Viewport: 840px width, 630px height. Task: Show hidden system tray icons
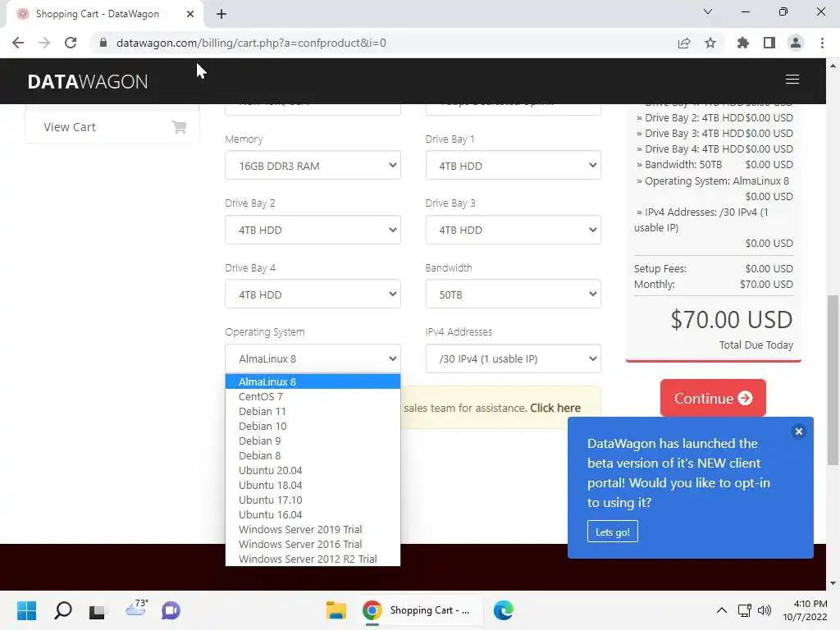[x=722, y=610]
